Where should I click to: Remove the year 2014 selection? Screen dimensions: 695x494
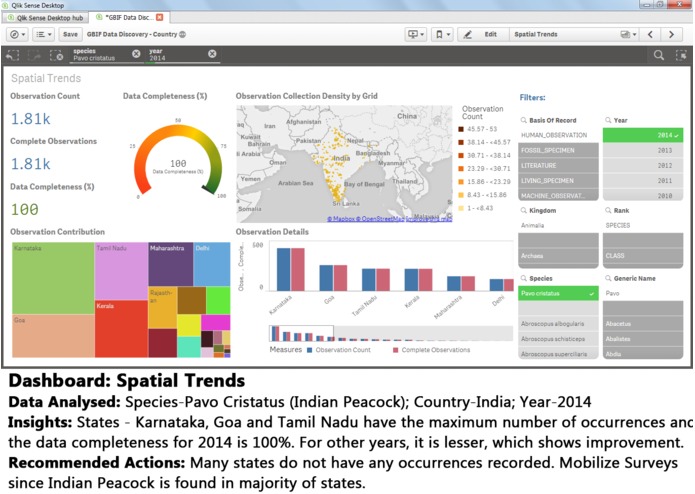point(212,54)
